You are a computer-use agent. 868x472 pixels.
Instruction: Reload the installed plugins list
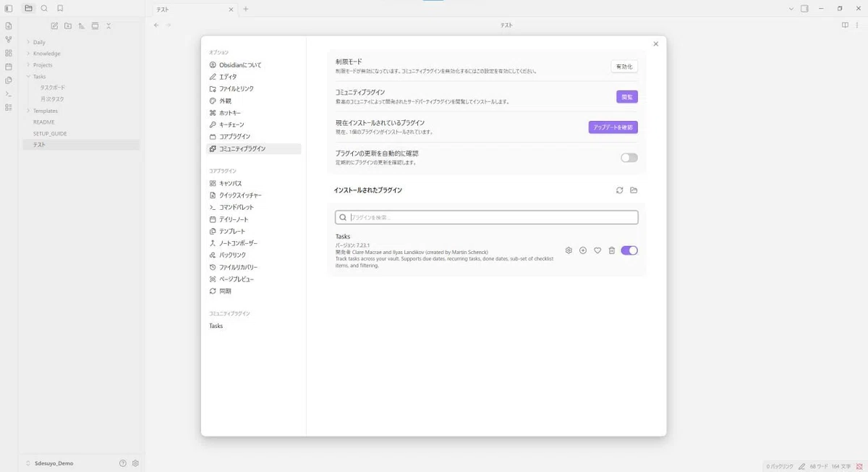[619, 190]
